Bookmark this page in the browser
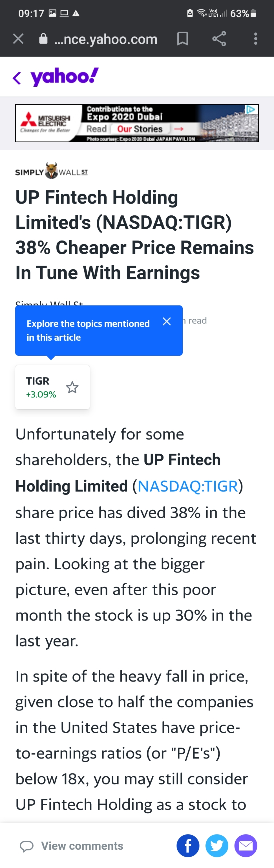 pos(182,39)
